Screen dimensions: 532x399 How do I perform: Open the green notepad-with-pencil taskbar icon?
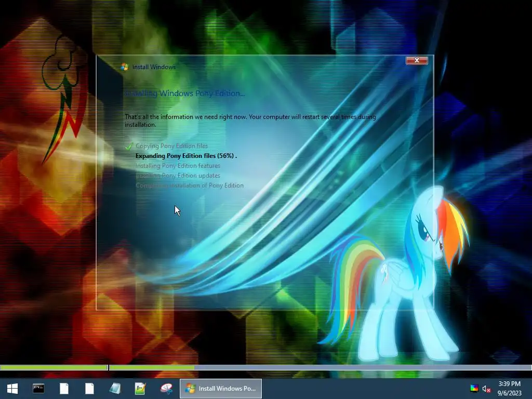[x=140, y=389]
